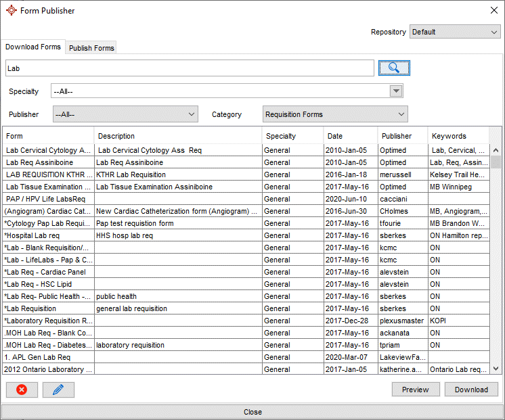505x420 pixels.
Task: Click the search field containing Lab
Action: (190, 68)
